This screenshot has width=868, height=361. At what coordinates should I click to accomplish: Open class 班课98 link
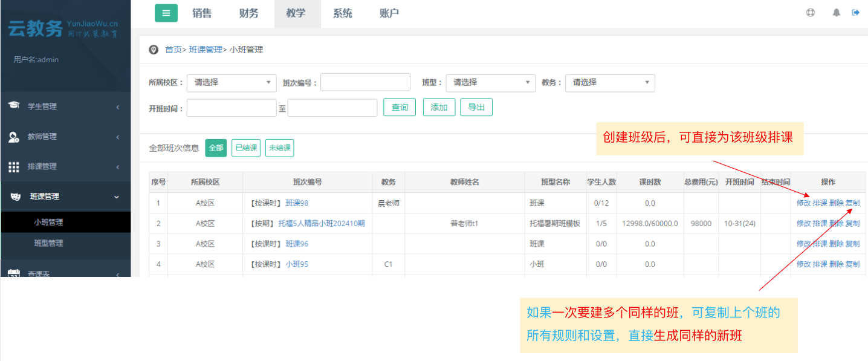coord(297,203)
